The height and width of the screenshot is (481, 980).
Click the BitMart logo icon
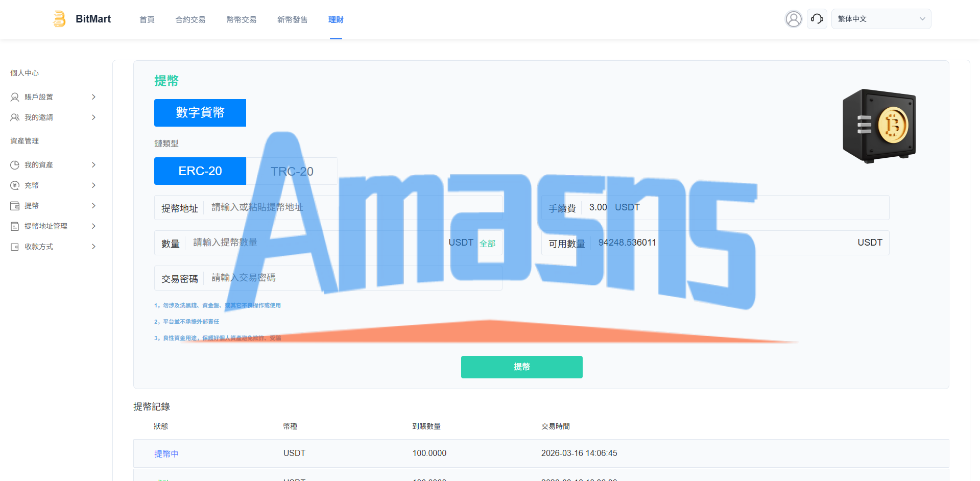[60, 19]
